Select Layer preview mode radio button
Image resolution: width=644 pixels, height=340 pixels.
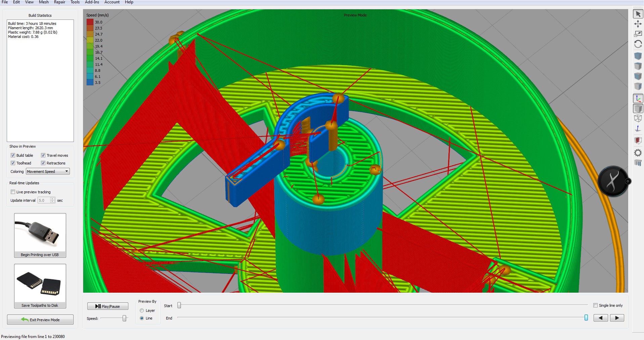(142, 310)
